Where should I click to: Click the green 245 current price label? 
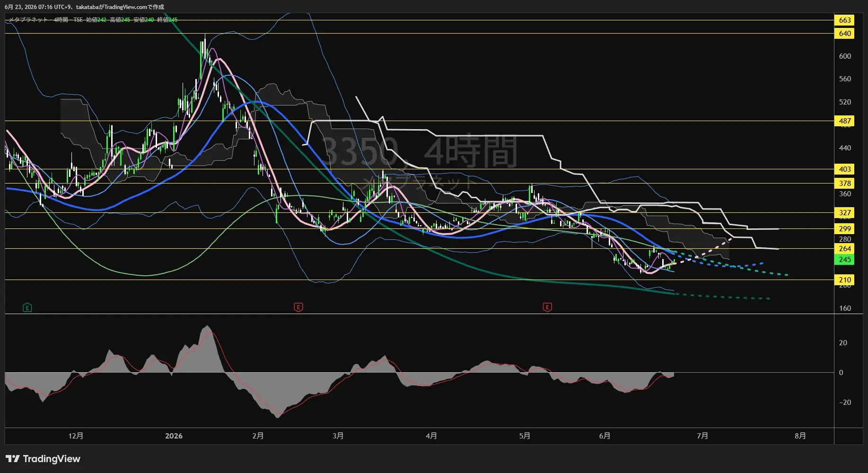tap(845, 259)
